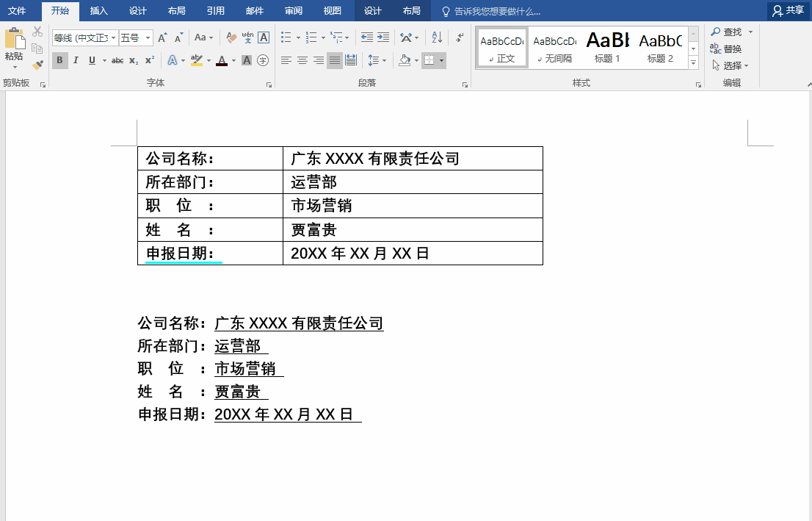Activate the Format Painter brush
The image size is (812, 521).
pyautogui.click(x=37, y=65)
